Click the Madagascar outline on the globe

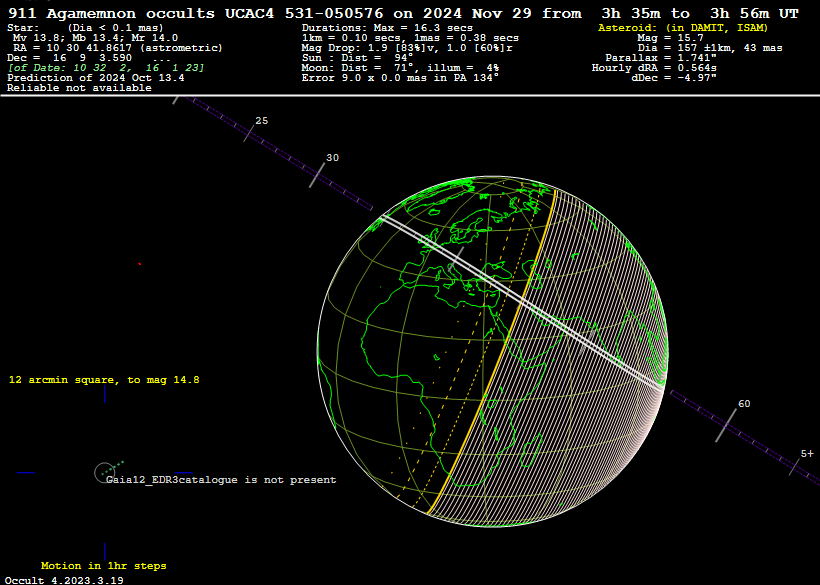[x=533, y=453]
